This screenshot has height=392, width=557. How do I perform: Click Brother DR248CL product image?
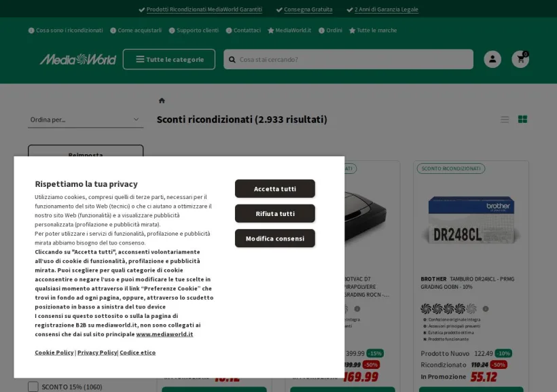click(x=471, y=220)
